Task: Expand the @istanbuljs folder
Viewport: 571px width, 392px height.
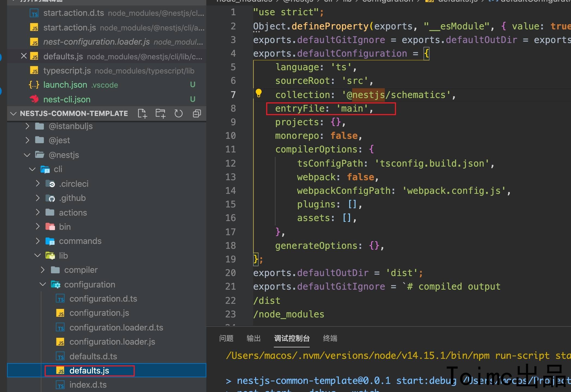Action: (x=27, y=126)
